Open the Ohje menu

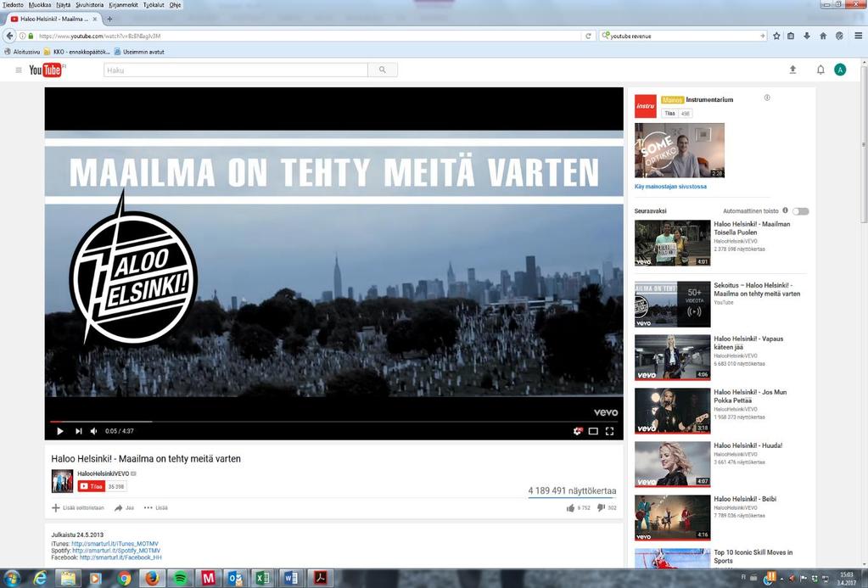(175, 5)
